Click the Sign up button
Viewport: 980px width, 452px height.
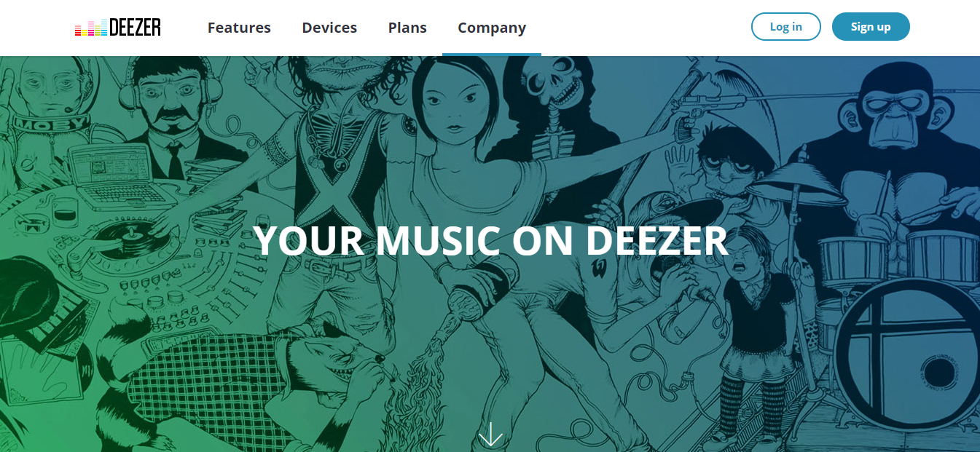[x=871, y=27]
